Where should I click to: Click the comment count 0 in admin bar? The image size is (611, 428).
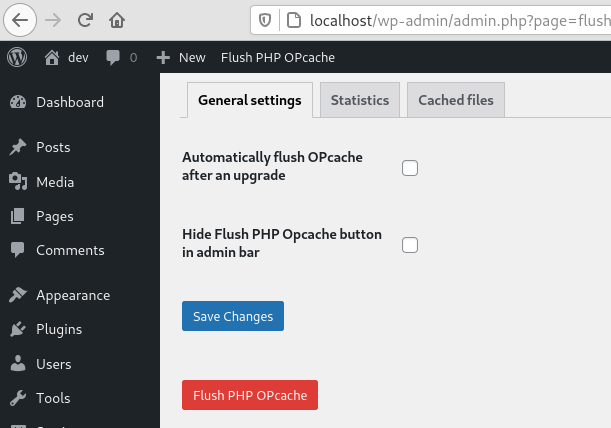click(x=133, y=58)
